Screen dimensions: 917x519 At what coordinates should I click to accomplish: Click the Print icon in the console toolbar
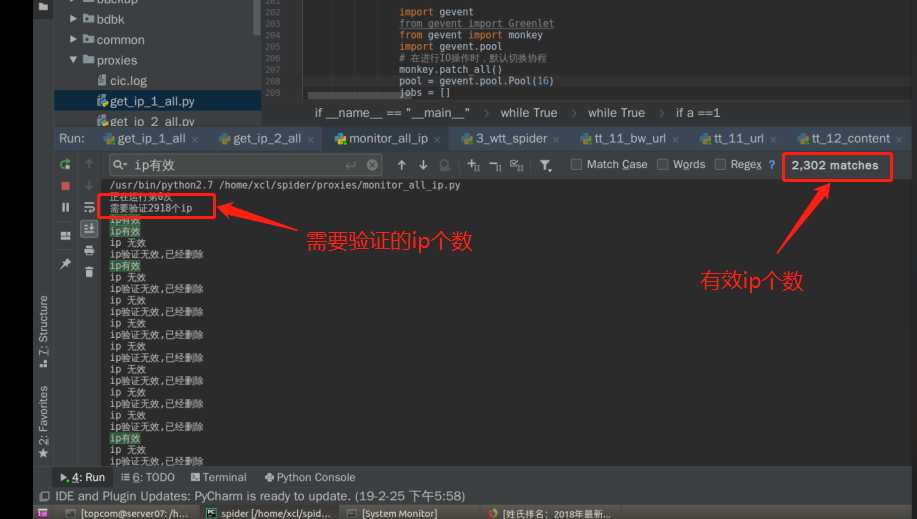[x=89, y=250]
